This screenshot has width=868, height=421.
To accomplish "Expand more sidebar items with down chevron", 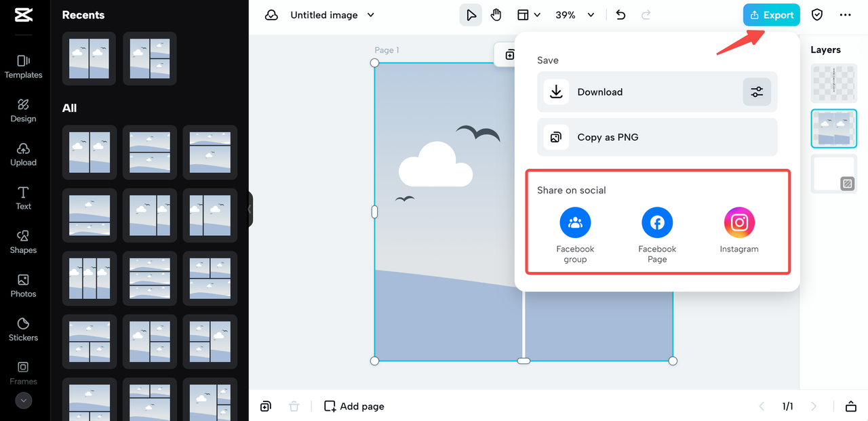I will (x=24, y=401).
